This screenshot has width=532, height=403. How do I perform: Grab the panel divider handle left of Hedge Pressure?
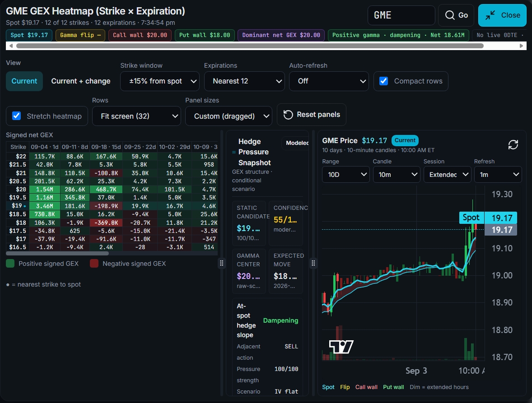pos(222,263)
